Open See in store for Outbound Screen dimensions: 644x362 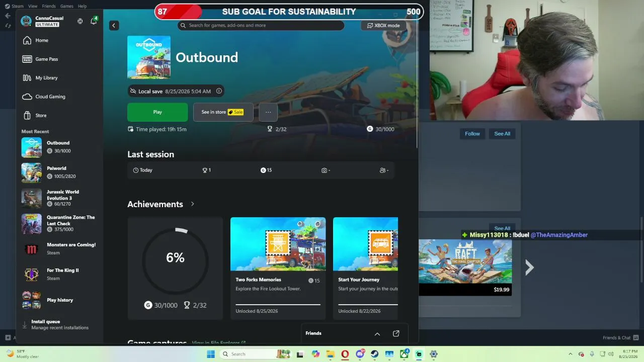click(x=223, y=112)
